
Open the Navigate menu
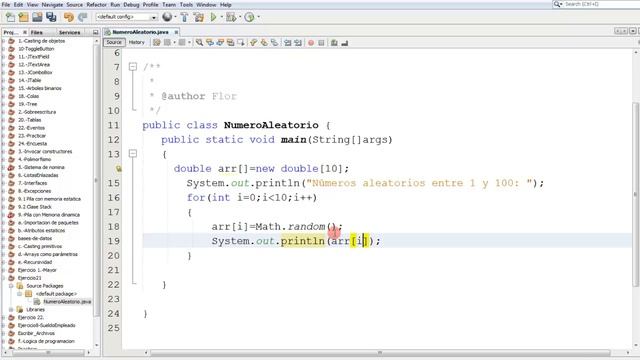pos(52,5)
